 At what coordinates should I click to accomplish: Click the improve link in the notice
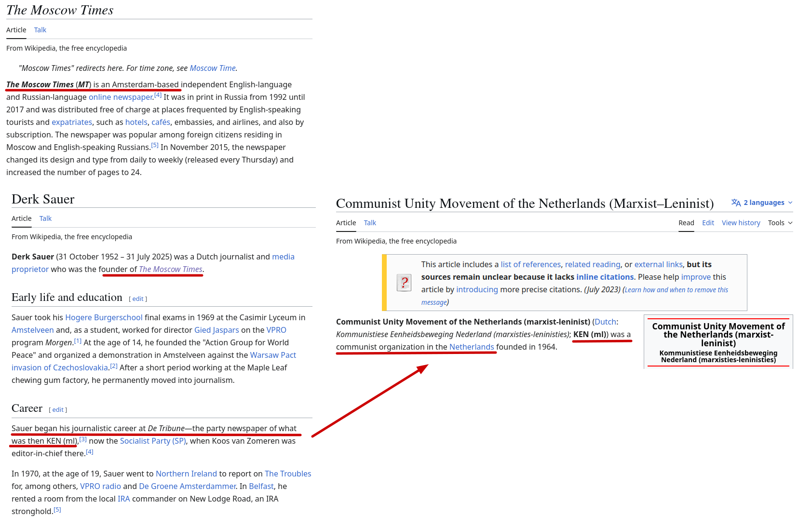coord(696,277)
